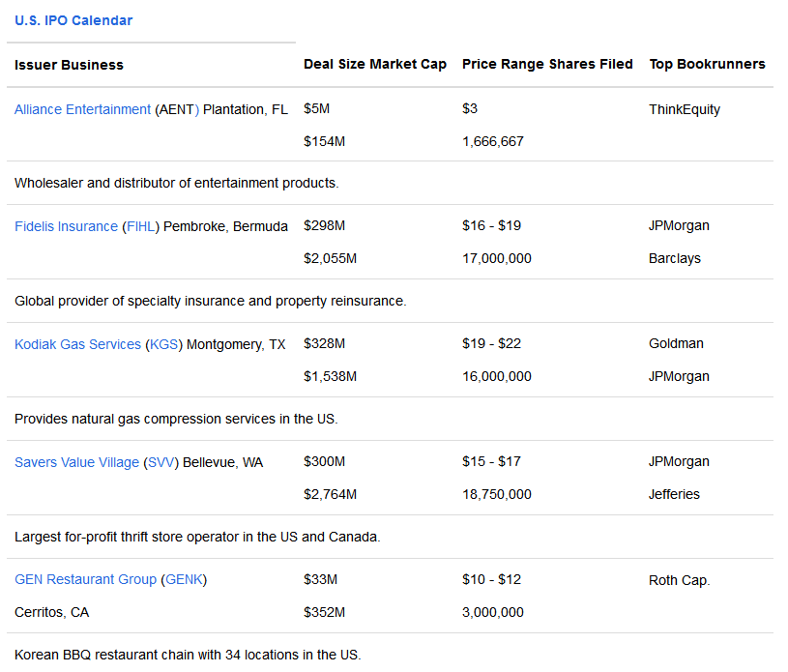The width and height of the screenshot is (788, 672).
Task: Click the Korean BBQ restaurant chain description
Action: point(188,655)
